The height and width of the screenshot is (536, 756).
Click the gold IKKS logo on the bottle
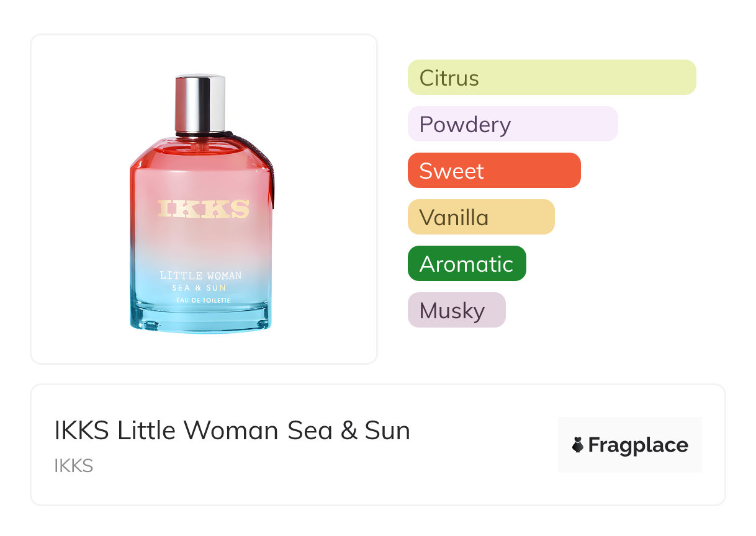point(203,208)
